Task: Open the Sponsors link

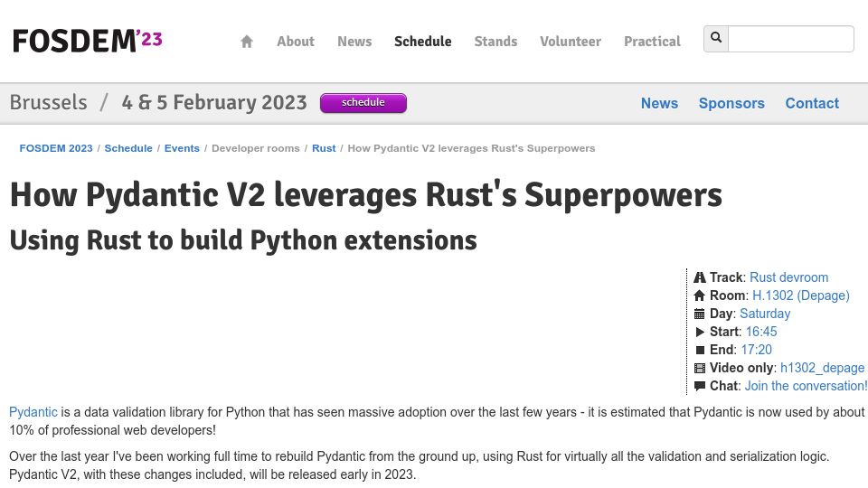Action: pyautogui.click(x=731, y=103)
